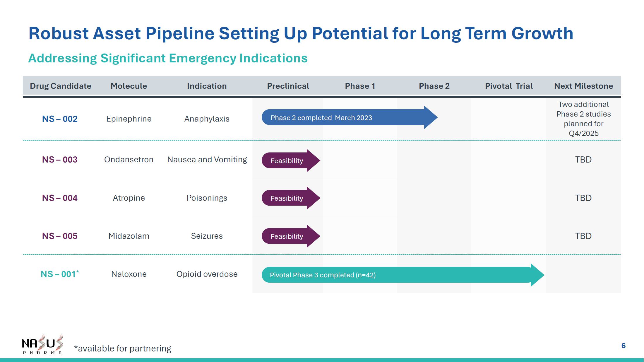
Task: Select the NS – 002 drug candidate label
Action: click(60, 119)
